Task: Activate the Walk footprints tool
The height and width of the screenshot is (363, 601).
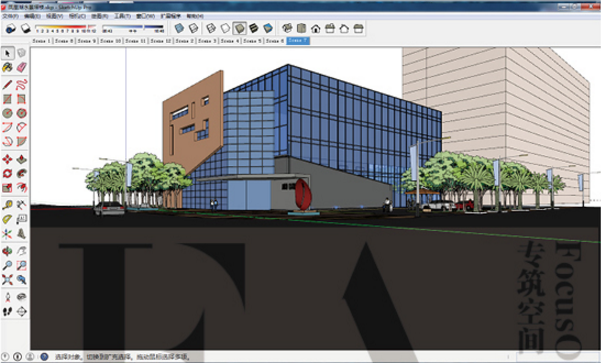Action: [x=7, y=311]
